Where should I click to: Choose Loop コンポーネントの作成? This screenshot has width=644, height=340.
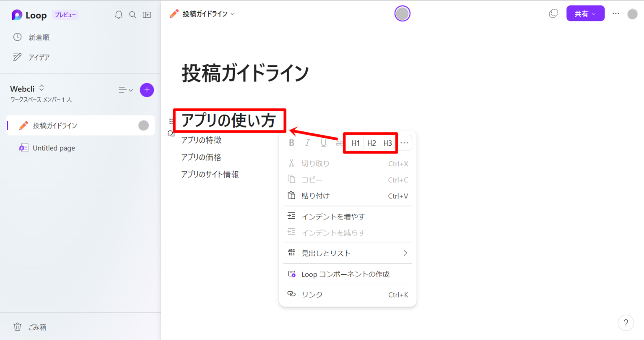(348, 274)
